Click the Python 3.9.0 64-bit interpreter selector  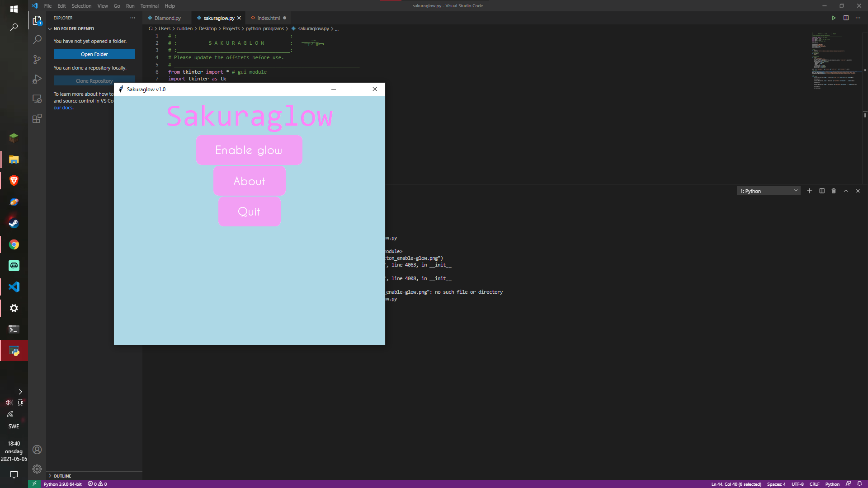click(62, 484)
